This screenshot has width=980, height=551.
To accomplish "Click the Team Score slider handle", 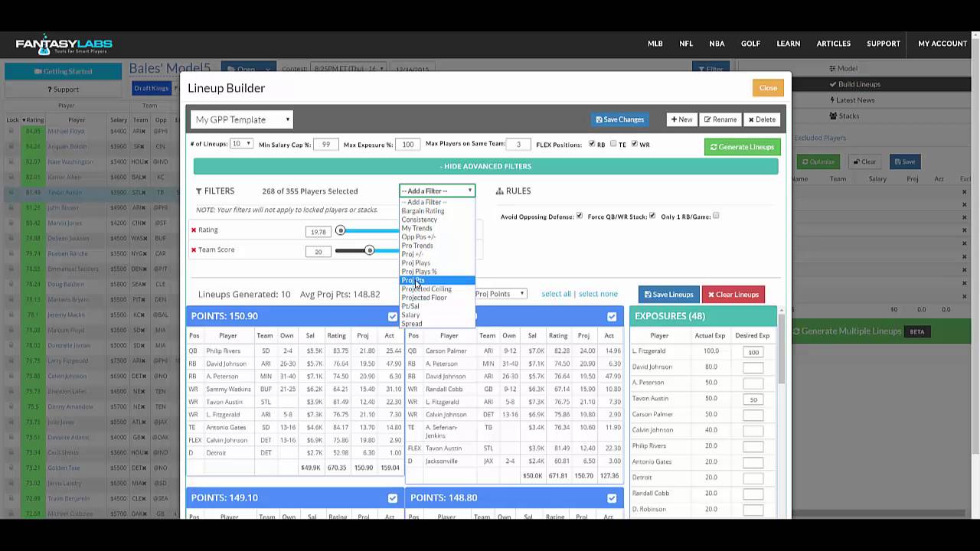I will point(369,250).
